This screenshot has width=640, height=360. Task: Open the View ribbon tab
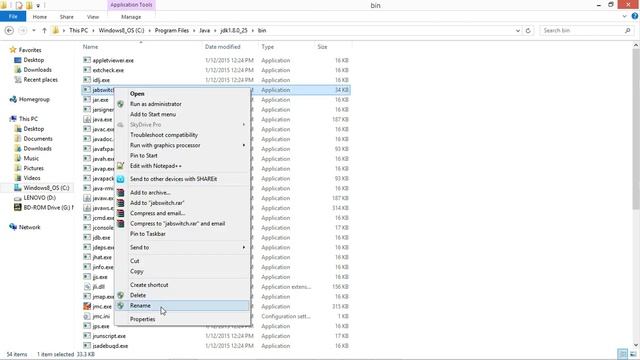(93, 17)
